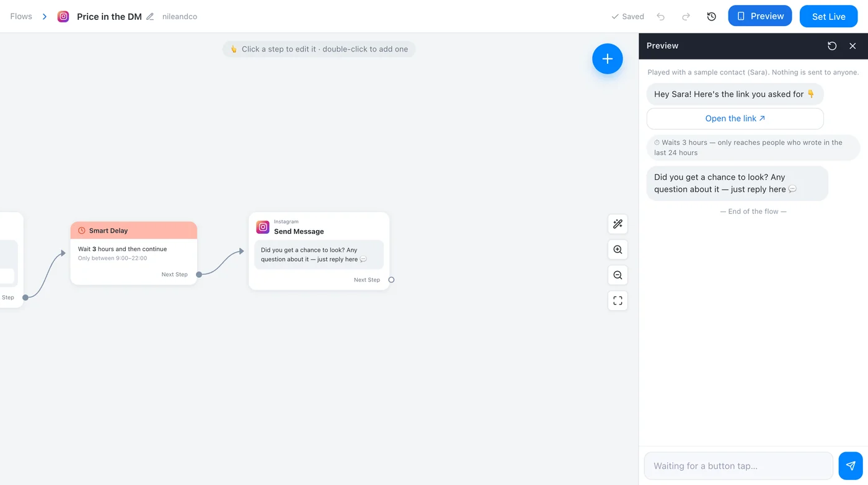Click the flow title 'Price in the DM'
The width and height of the screenshot is (868, 485).
pos(109,17)
